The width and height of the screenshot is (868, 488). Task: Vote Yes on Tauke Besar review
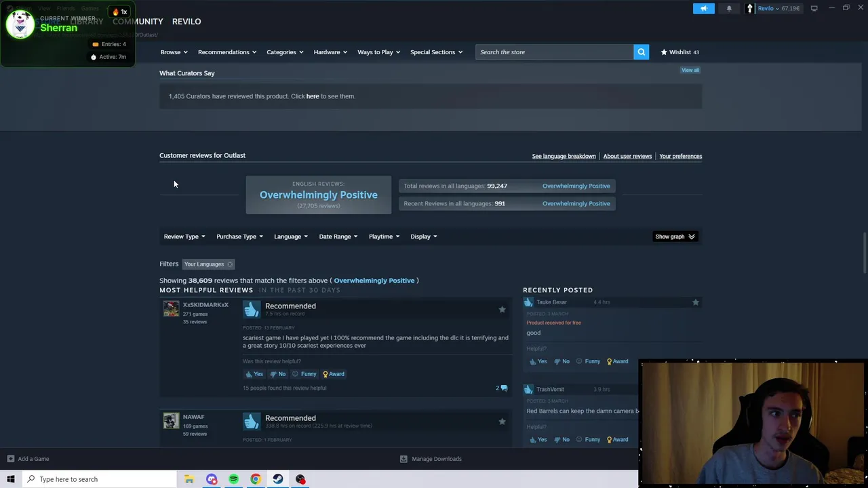click(538, 361)
